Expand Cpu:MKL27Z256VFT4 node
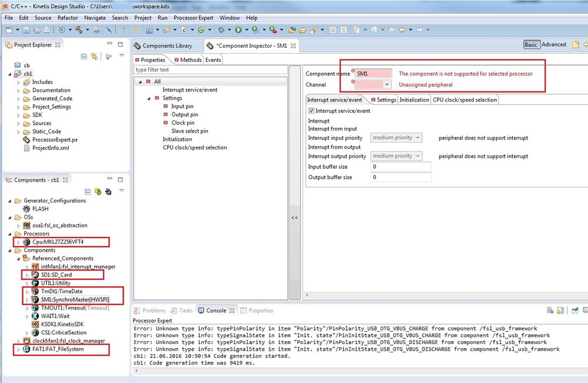 pos(18,242)
